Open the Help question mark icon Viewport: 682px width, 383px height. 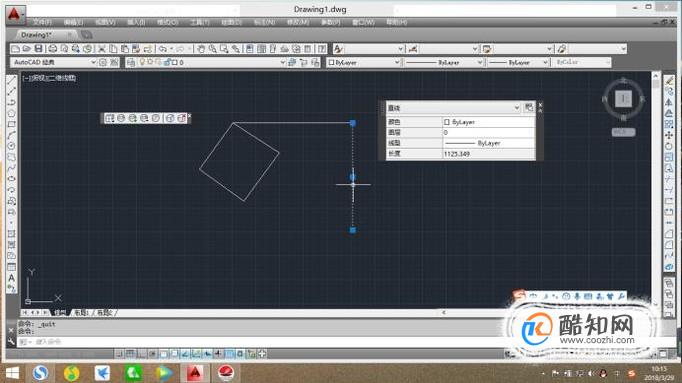pyautogui.click(x=322, y=49)
